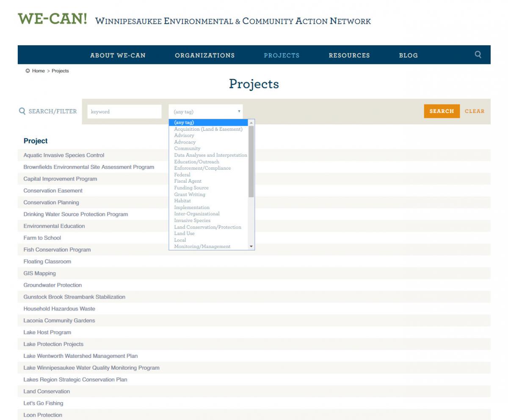The height and width of the screenshot is (420, 508).
Task: Open Gunstock Brook Streambank Stabilization project
Action: point(75,297)
